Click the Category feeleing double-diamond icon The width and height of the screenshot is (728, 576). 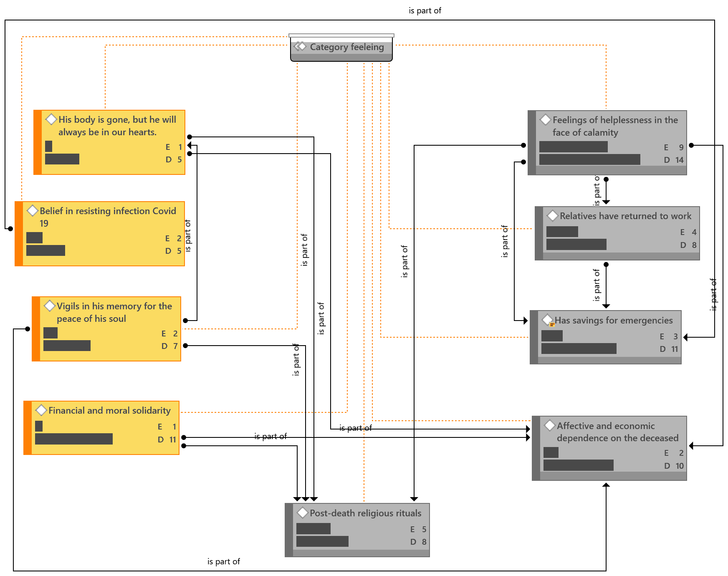click(x=300, y=47)
